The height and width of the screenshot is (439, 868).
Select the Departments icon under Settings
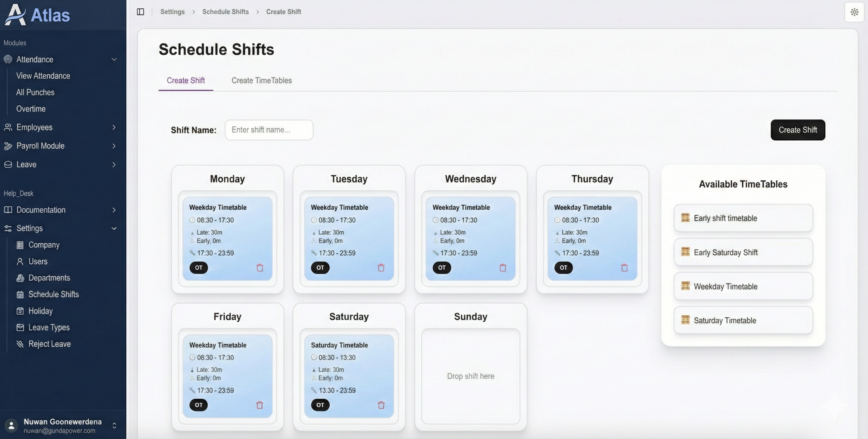coord(20,278)
